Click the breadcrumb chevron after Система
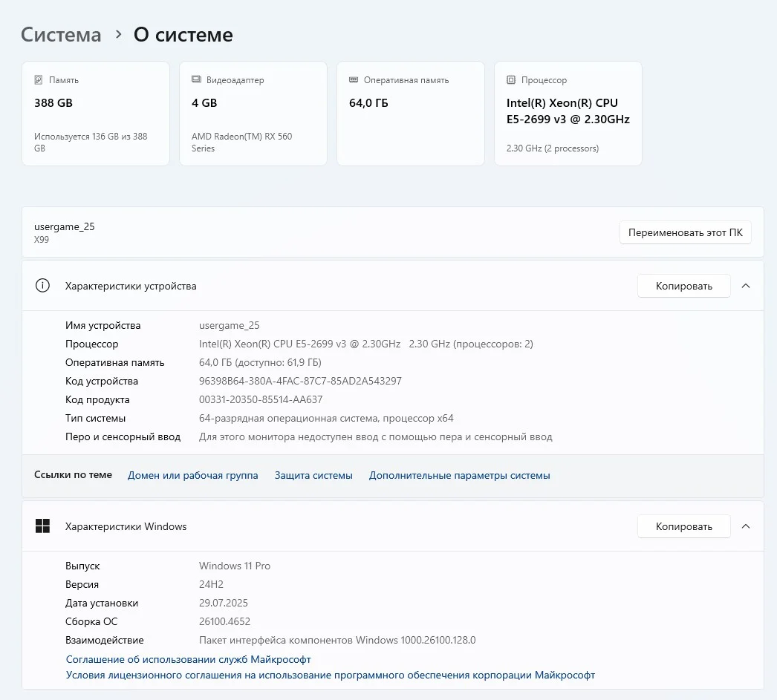Image resolution: width=777 pixels, height=700 pixels. pos(118,35)
